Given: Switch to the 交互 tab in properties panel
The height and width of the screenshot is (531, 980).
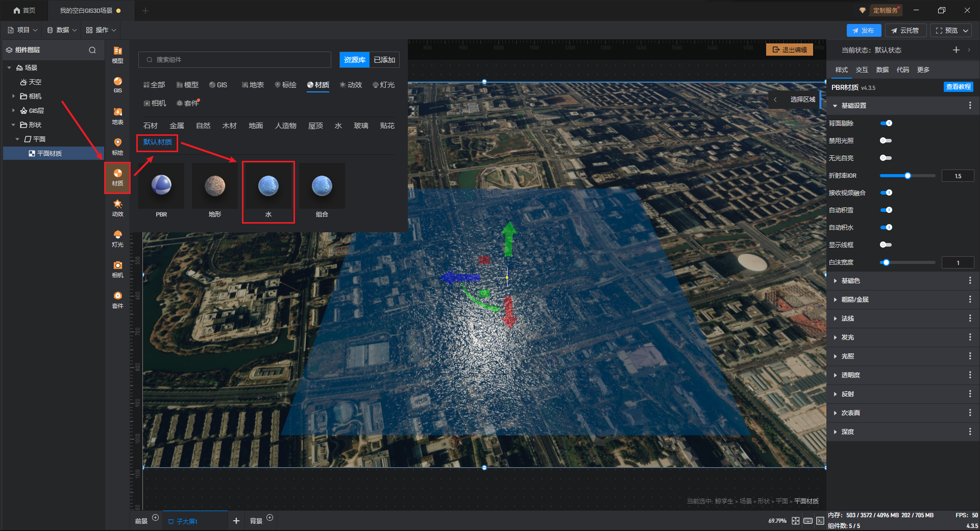Looking at the screenshot, I should click(862, 70).
